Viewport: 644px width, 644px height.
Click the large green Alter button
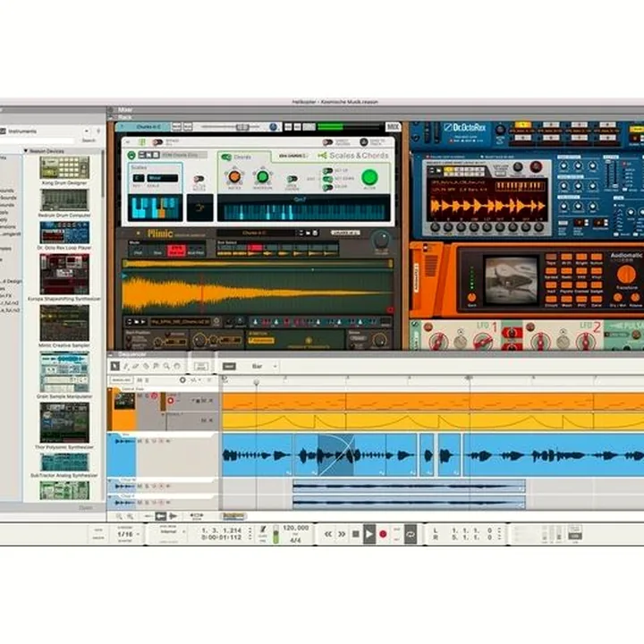(369, 177)
